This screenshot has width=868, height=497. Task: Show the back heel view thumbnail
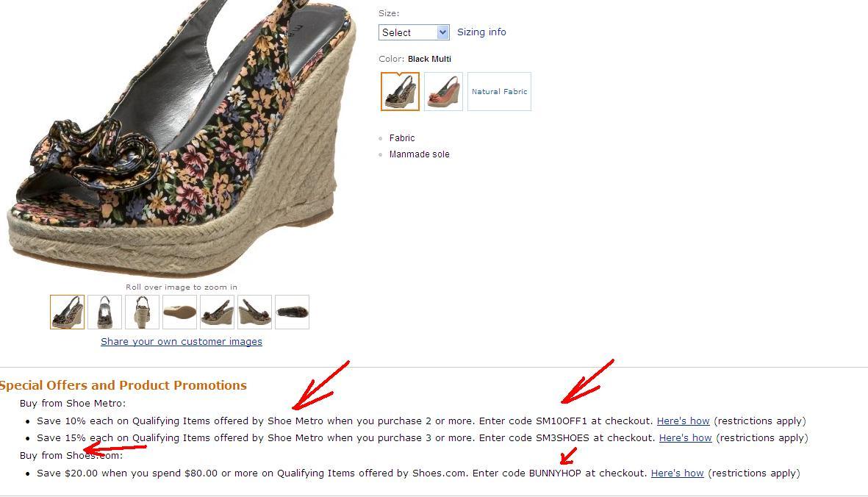[143, 312]
